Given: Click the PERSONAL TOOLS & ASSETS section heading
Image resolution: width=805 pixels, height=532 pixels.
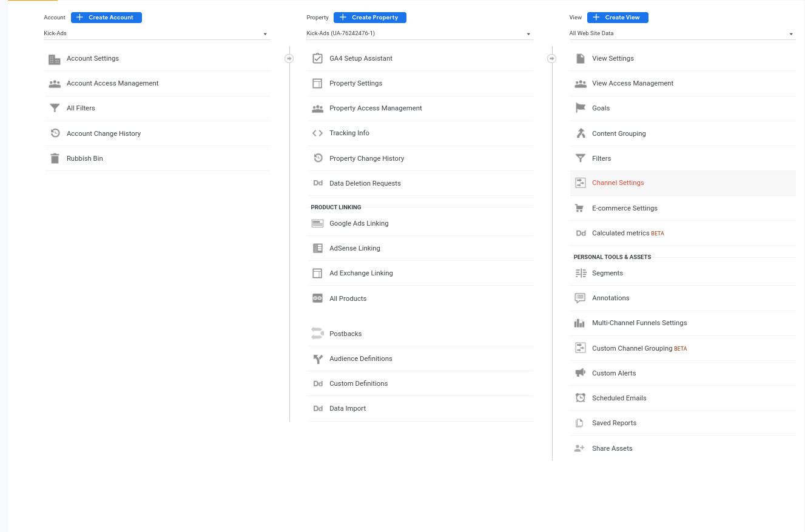Looking at the screenshot, I should tap(612, 257).
